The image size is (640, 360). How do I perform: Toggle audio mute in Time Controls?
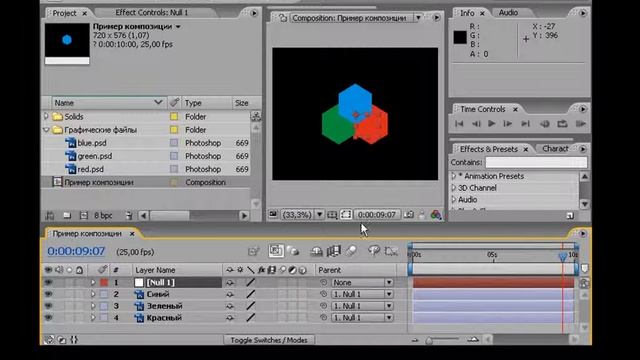click(x=544, y=124)
